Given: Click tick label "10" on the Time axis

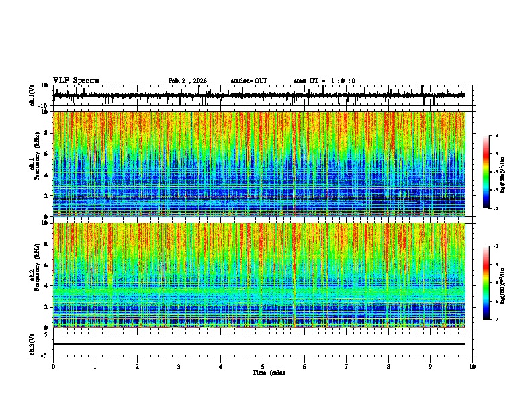Looking at the screenshot, I should (472, 367).
